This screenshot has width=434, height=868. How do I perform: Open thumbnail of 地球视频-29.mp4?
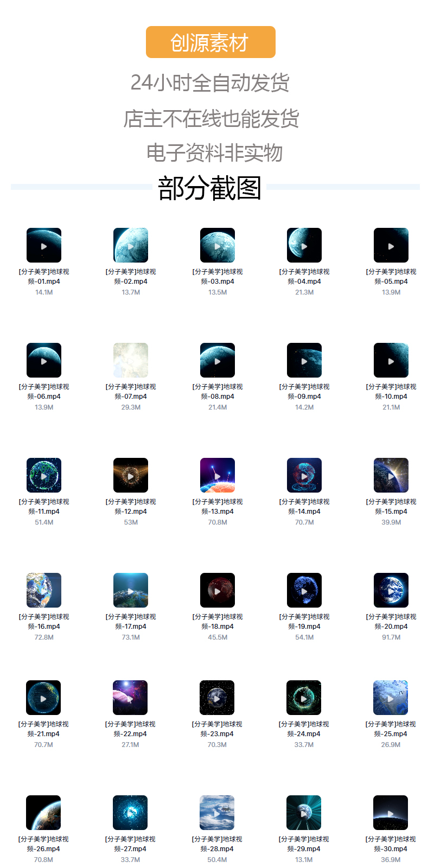(x=304, y=813)
